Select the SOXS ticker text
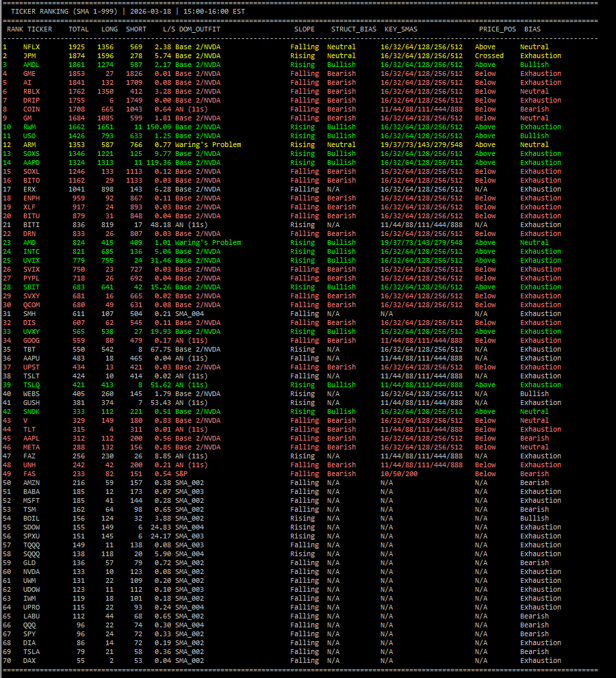The height and width of the screenshot is (678, 616). click(x=31, y=153)
